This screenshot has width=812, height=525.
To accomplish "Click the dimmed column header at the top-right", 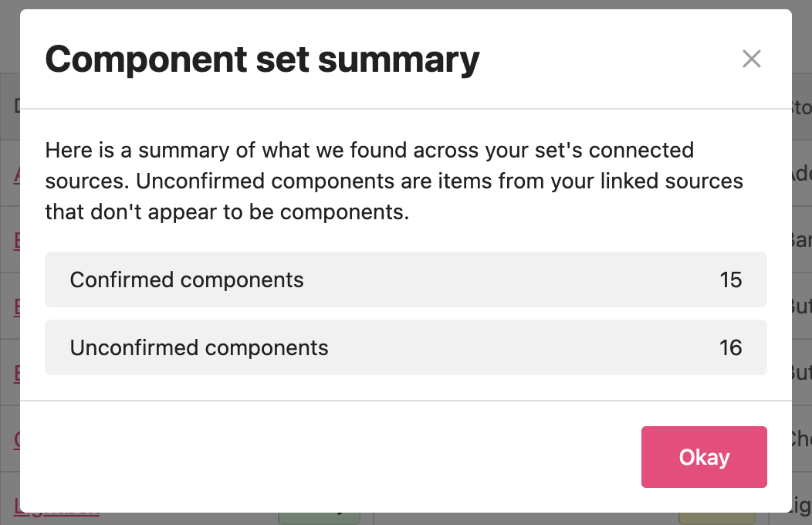I will (801, 107).
